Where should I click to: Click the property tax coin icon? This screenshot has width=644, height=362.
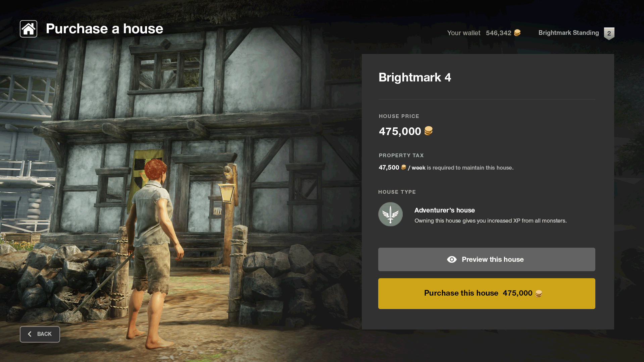pyautogui.click(x=404, y=167)
